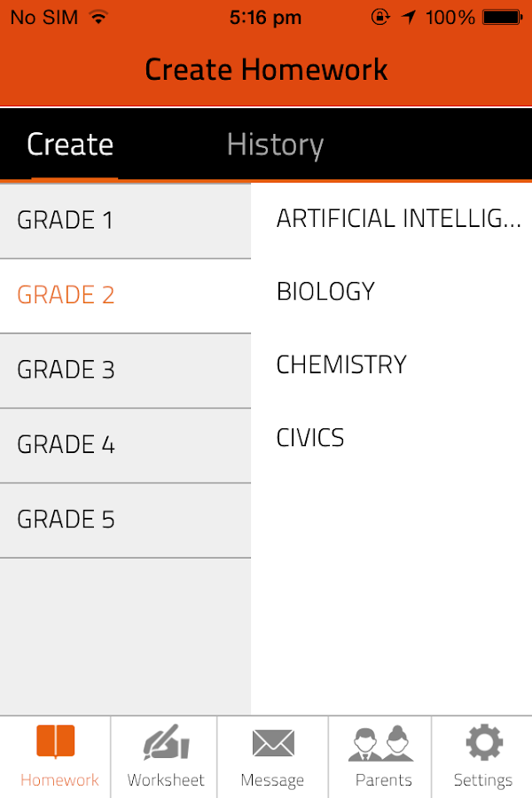Switch to the History tab
Image resolution: width=532 pixels, height=798 pixels.
coord(275,145)
